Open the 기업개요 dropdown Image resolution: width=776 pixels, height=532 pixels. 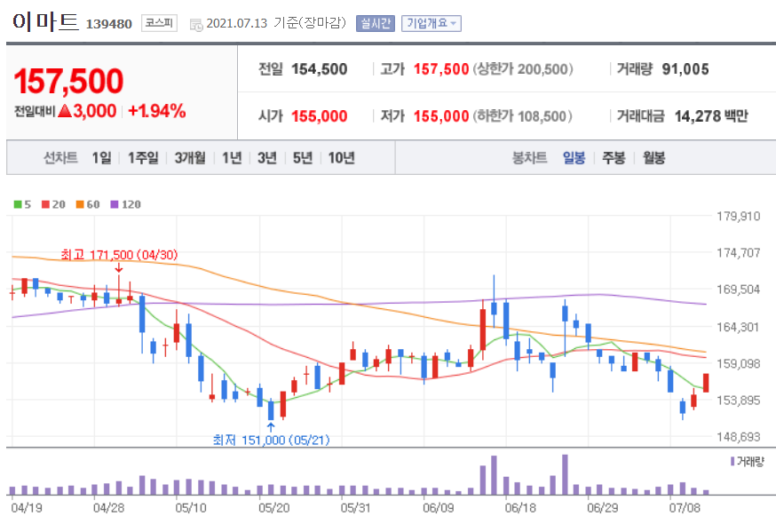pyautogui.click(x=431, y=23)
